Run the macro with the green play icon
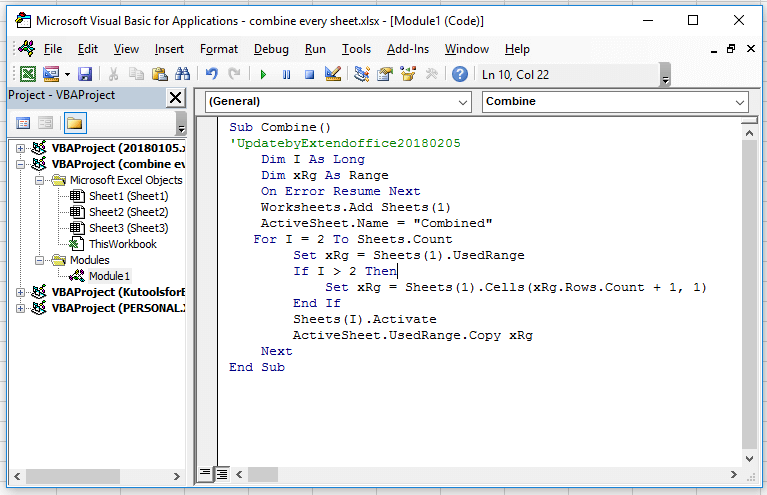Viewport: 767px width, 495px height. (263, 74)
